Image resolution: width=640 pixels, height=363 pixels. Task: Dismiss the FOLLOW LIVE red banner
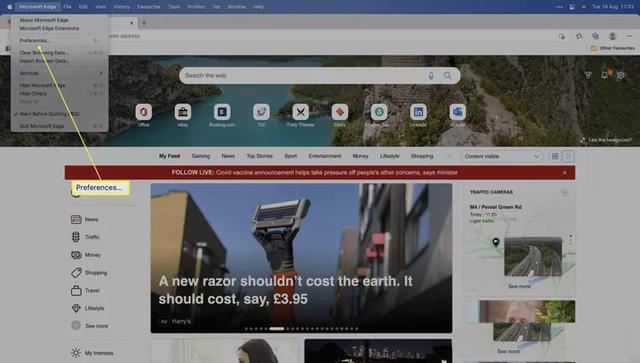(565, 173)
